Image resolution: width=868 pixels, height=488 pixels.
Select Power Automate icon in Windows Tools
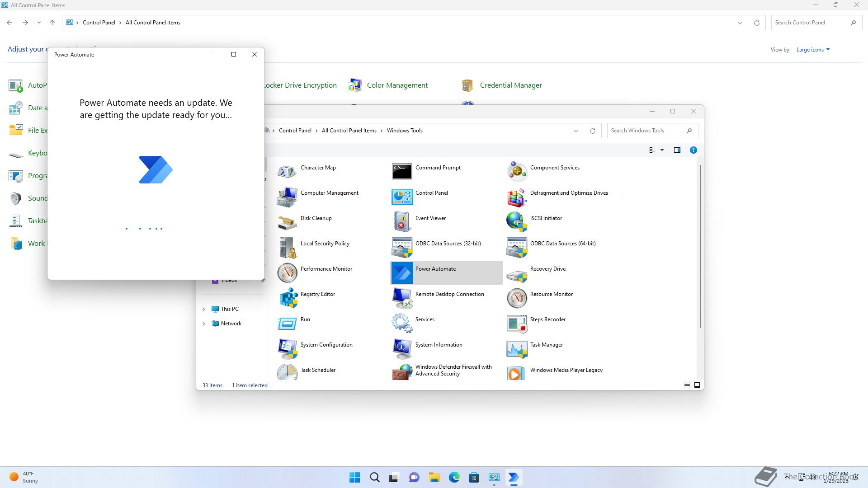[x=402, y=273]
